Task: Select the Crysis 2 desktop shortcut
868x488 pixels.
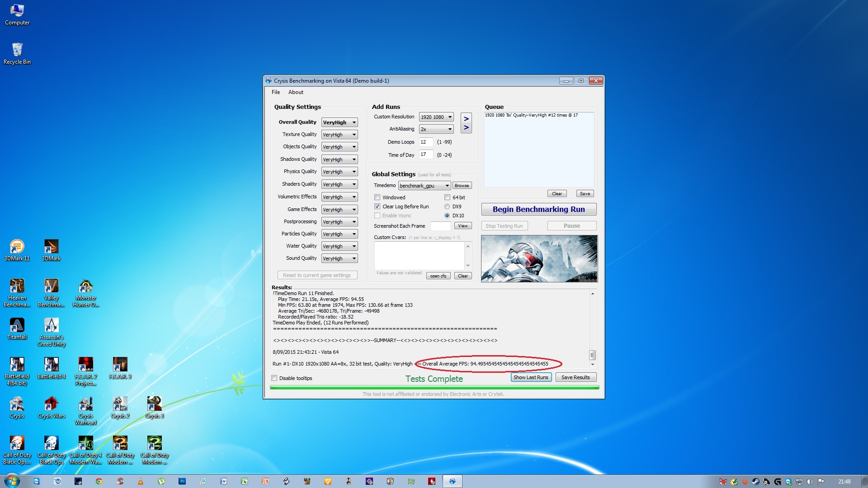Action: [x=120, y=407]
